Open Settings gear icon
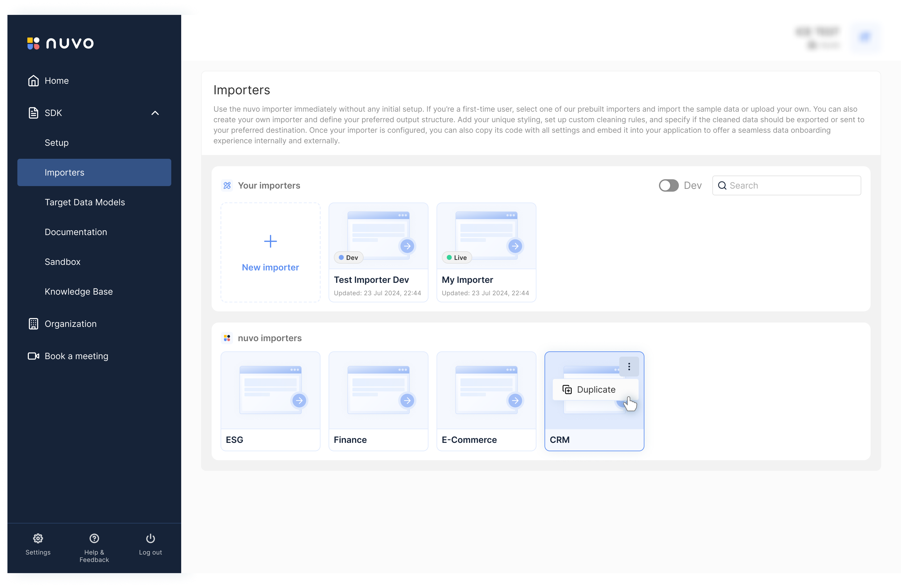This screenshot has width=901, height=588. point(38,538)
